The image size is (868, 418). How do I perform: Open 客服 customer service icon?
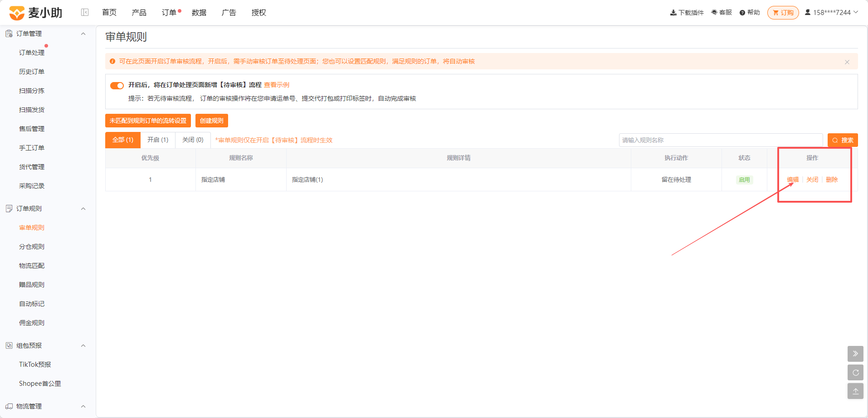point(714,13)
